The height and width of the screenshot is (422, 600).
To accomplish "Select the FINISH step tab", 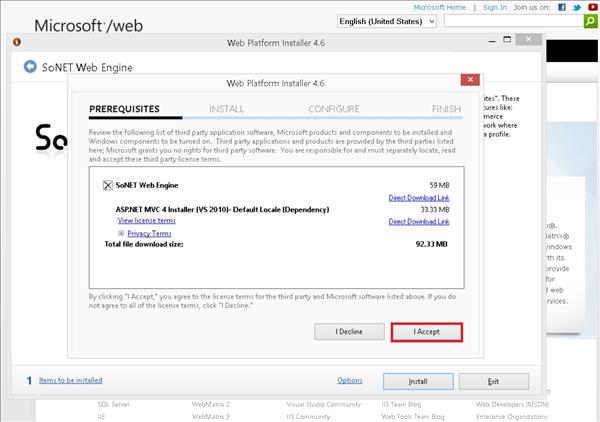I will point(446,109).
